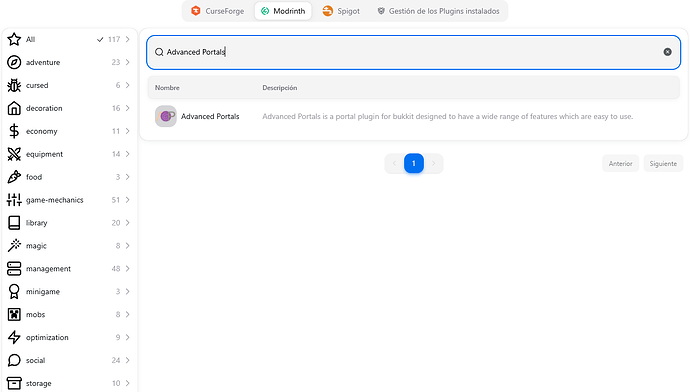Screen dimensions: 690x392
Task: Expand the equipment category chevron
Action: point(127,154)
